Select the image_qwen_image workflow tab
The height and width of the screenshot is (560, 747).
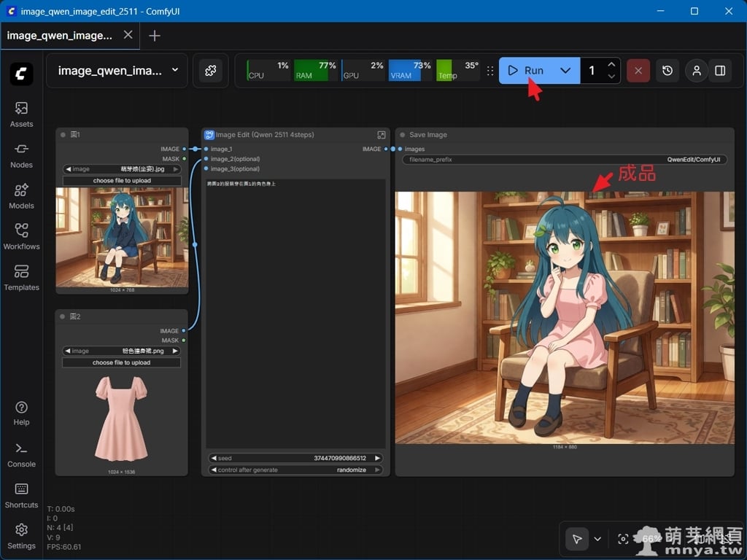[60, 35]
